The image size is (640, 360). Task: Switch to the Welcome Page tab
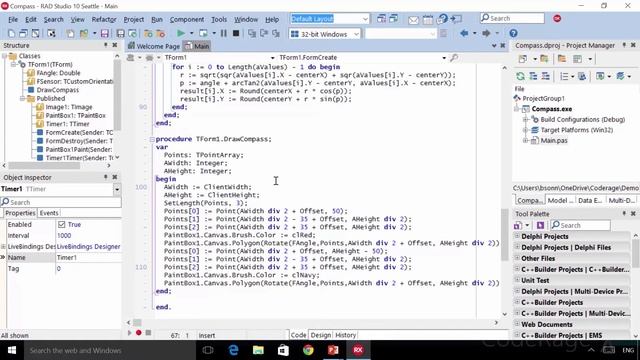point(153,46)
